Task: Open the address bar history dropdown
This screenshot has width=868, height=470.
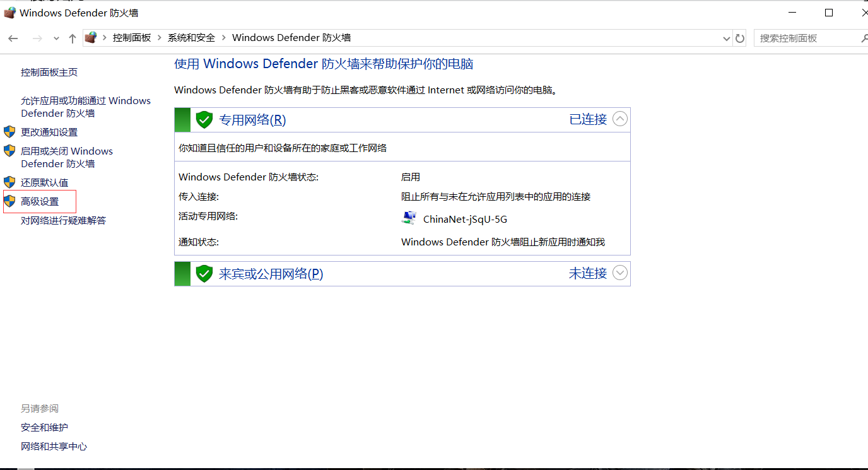Action: 726,38
